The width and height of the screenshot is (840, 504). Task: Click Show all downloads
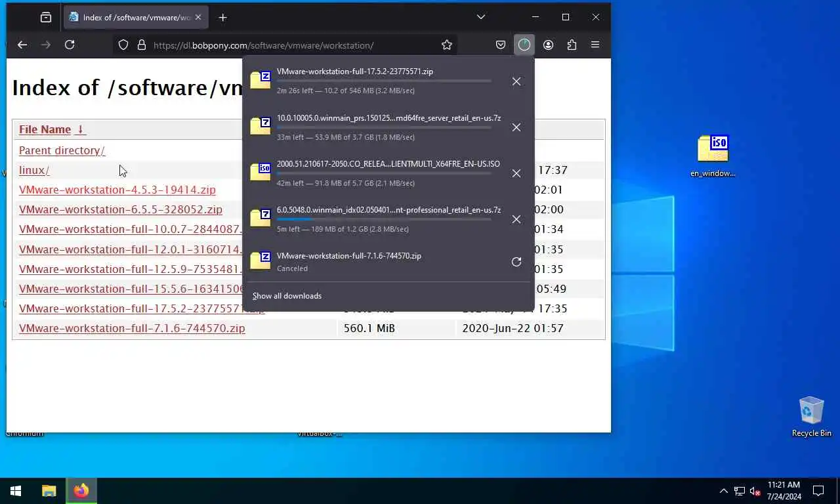[x=287, y=296]
